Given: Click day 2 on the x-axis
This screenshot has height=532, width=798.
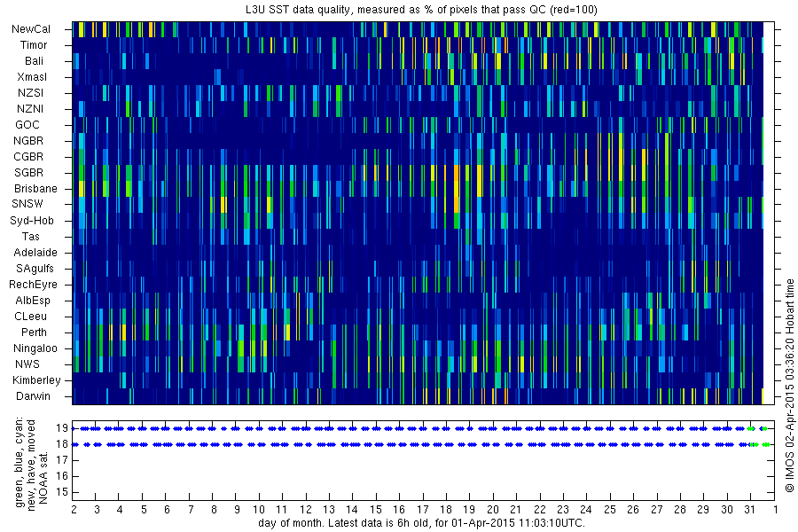Looking at the screenshot, I should tap(74, 510).
